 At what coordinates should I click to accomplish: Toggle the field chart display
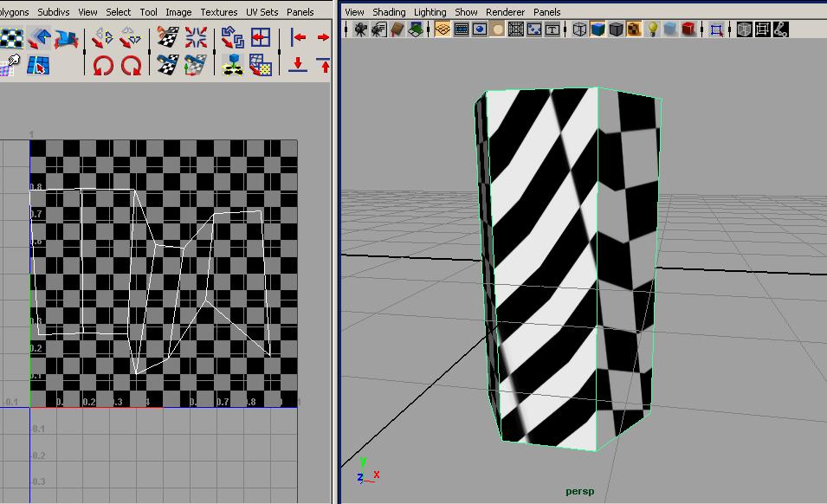(x=516, y=29)
